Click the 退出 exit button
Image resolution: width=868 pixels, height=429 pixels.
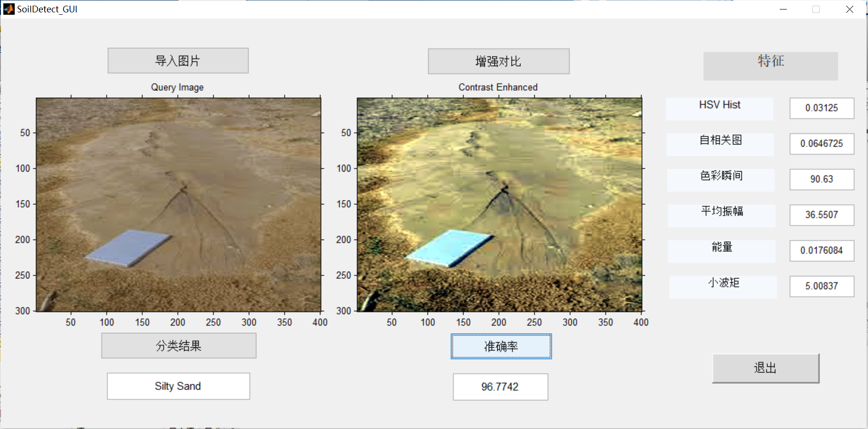point(765,368)
